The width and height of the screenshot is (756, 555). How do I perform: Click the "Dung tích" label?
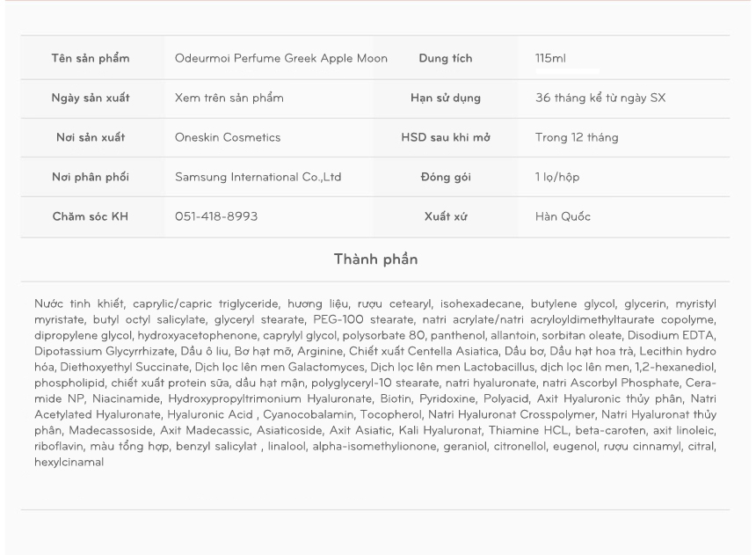[x=446, y=58]
